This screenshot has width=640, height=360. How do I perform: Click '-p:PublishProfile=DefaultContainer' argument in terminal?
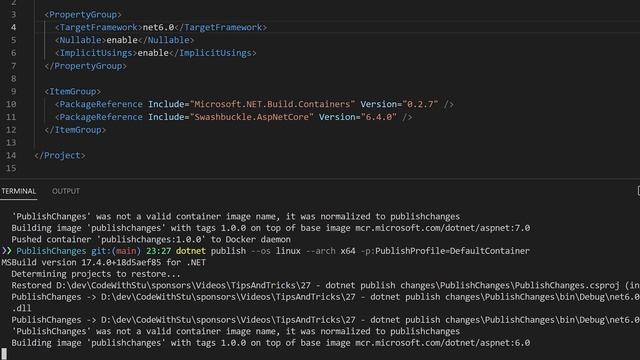pos(445,251)
